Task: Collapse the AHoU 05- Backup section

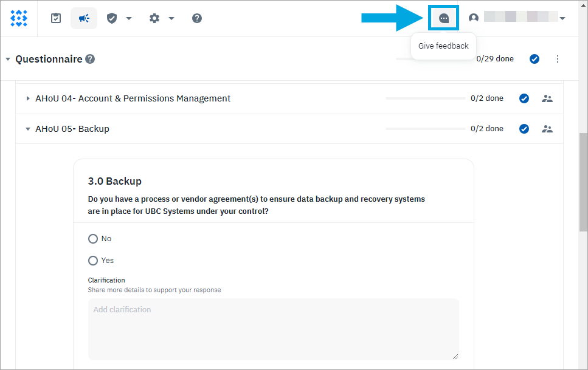Action: 28,129
